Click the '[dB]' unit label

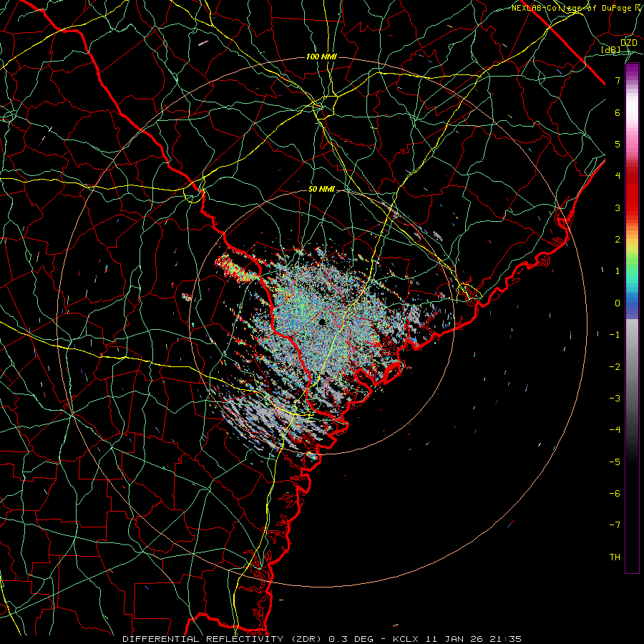(x=610, y=50)
